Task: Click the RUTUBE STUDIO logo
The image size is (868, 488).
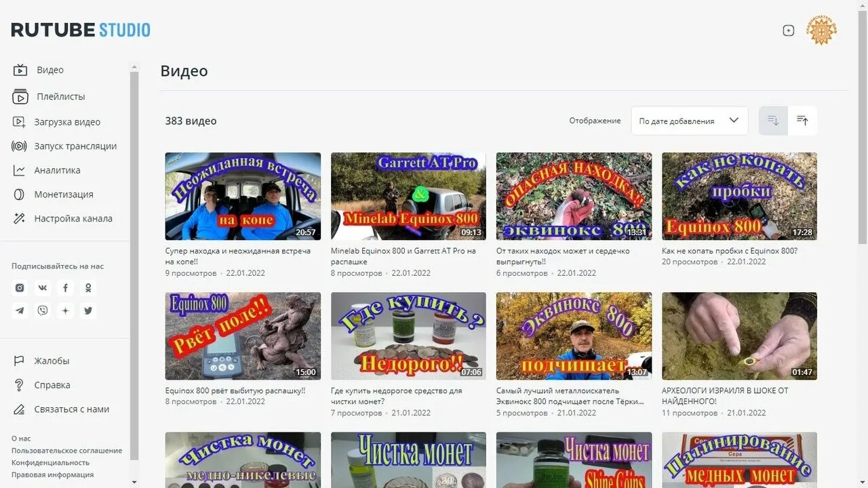Action: tap(81, 30)
